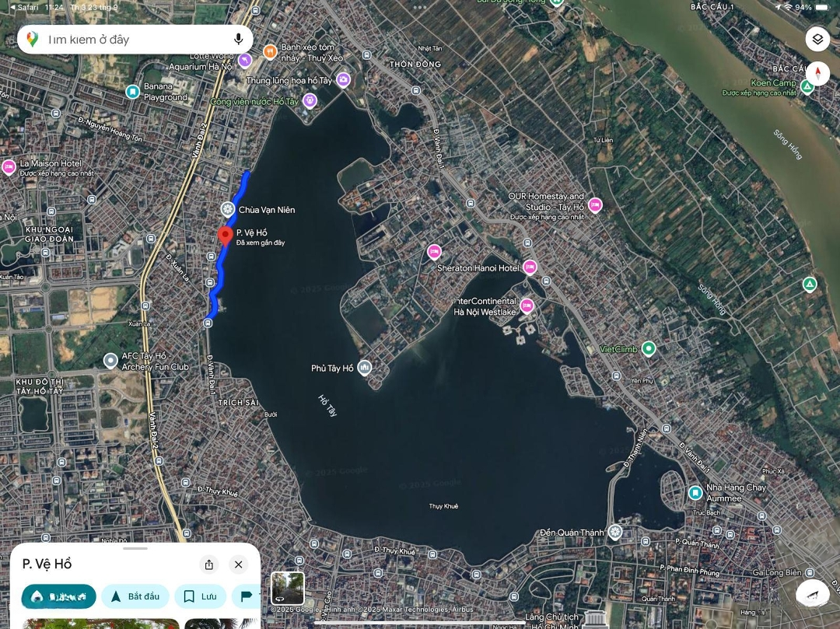This screenshot has width=840, height=629.
Task: Close the P. Vệ Hồ info card
Action: (239, 564)
